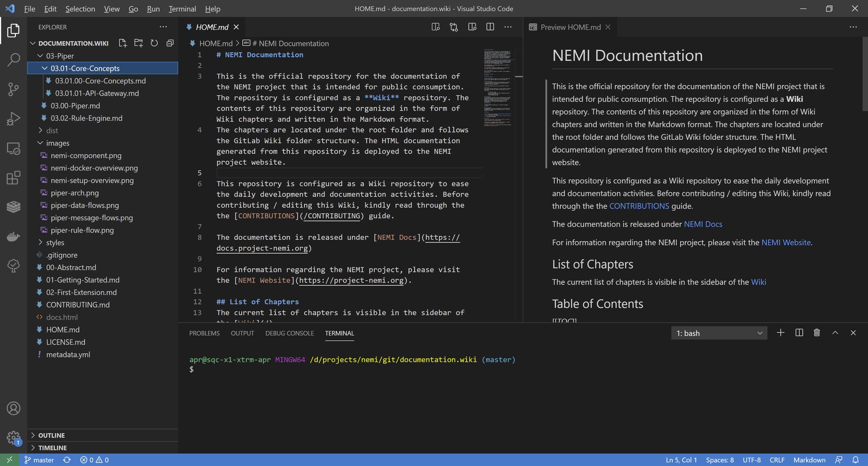This screenshot has height=466, width=868.
Task: Open the Source Control view
Action: 14,89
